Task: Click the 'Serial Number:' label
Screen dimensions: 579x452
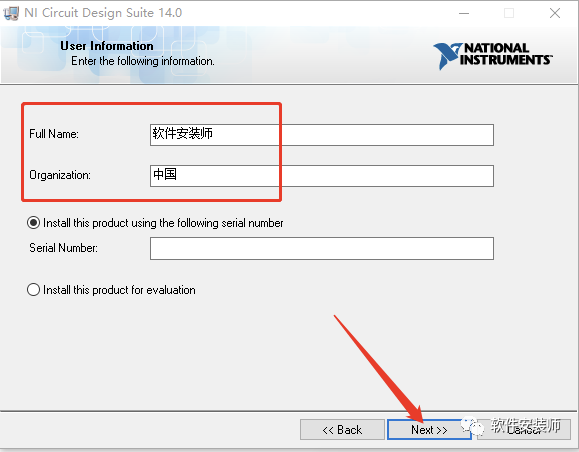Action: coord(64,248)
